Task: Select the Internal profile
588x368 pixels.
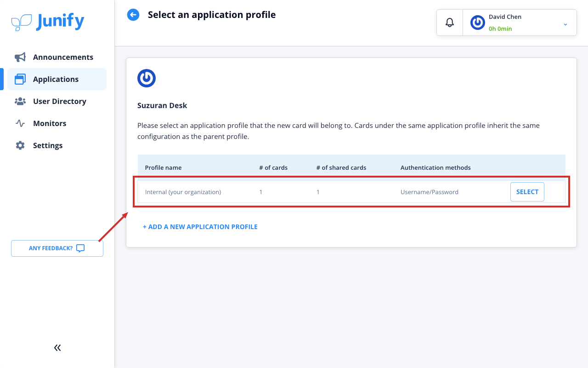Action: (x=527, y=192)
